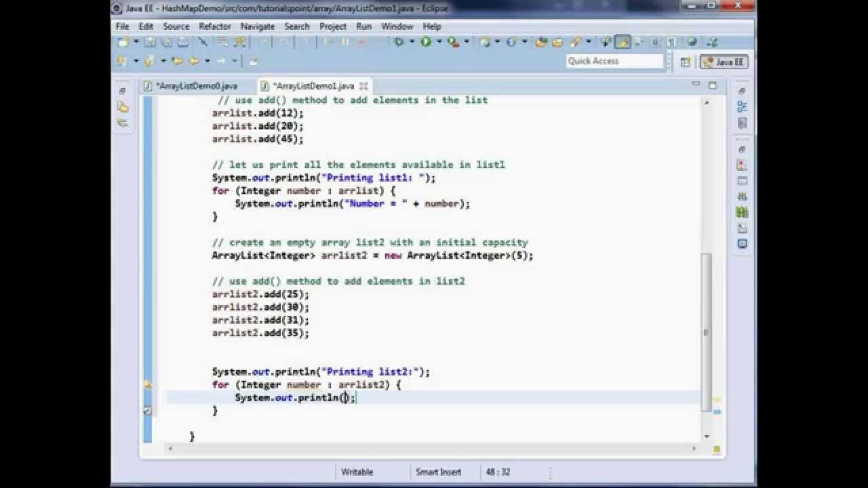Screen dimensions: 868x488
Task: Click the horizontal scrollbar right arrow
Action: point(694,449)
